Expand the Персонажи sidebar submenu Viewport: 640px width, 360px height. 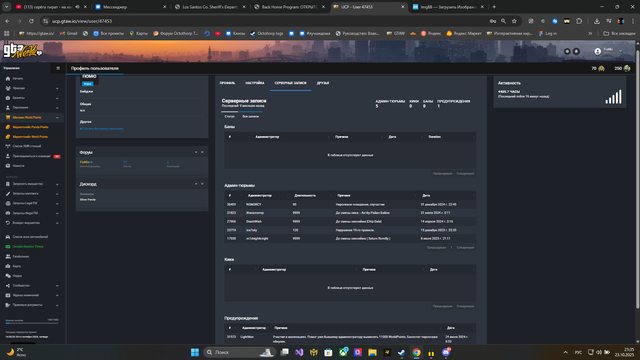57,108
